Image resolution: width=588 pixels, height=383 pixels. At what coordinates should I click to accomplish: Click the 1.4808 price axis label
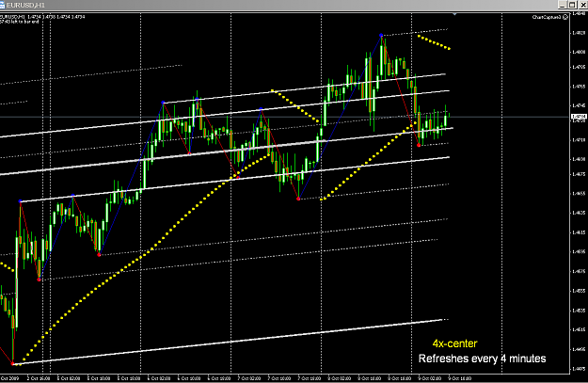coord(579,52)
